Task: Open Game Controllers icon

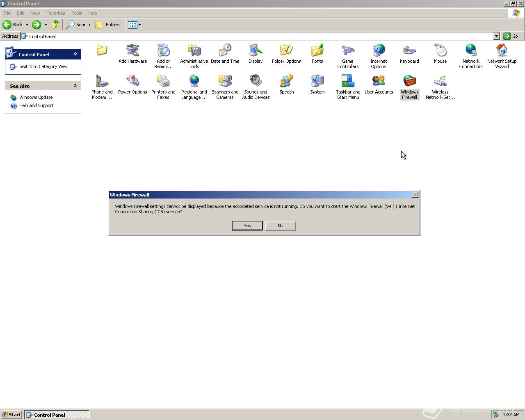Action: coord(348,56)
